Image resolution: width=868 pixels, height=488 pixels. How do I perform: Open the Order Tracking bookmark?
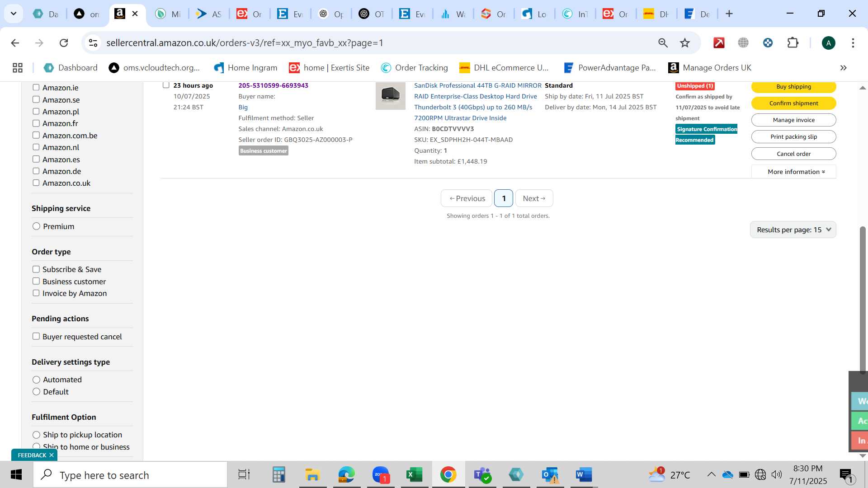click(415, 68)
